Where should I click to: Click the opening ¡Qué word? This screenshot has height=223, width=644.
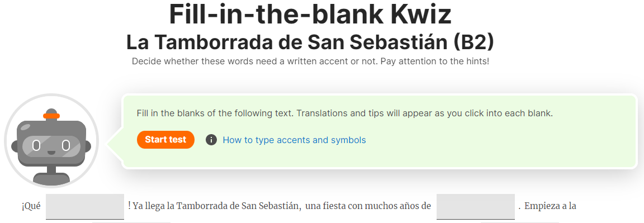coord(31,207)
